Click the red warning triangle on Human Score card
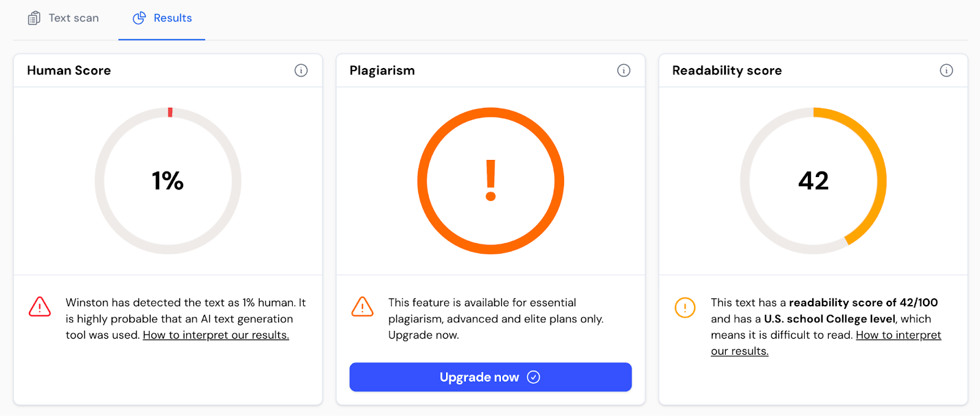980x416 pixels. click(x=39, y=307)
